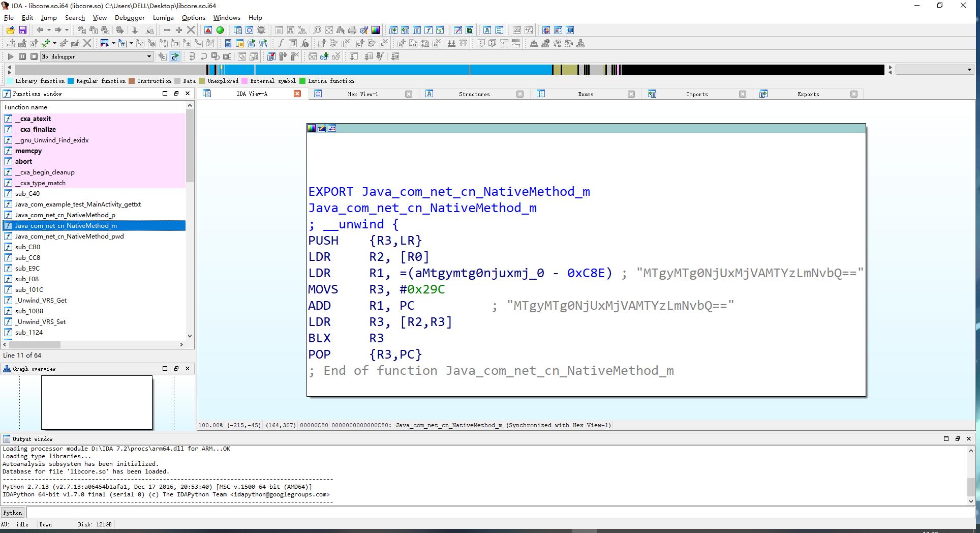Open dropdown next to the DATA icon
The width and height of the screenshot is (980, 533).
coord(113,43)
